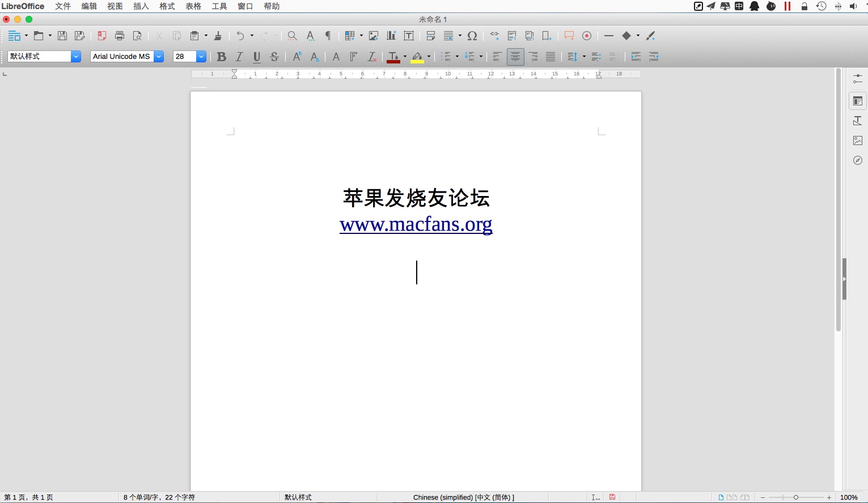The width and height of the screenshot is (868, 503).
Task: Align paragraph to the right
Action: coord(533,56)
